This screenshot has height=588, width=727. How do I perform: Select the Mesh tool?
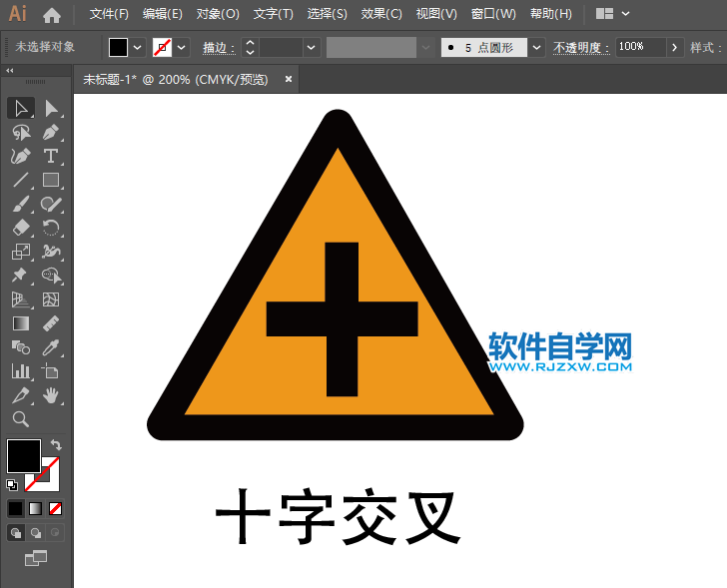tap(51, 299)
